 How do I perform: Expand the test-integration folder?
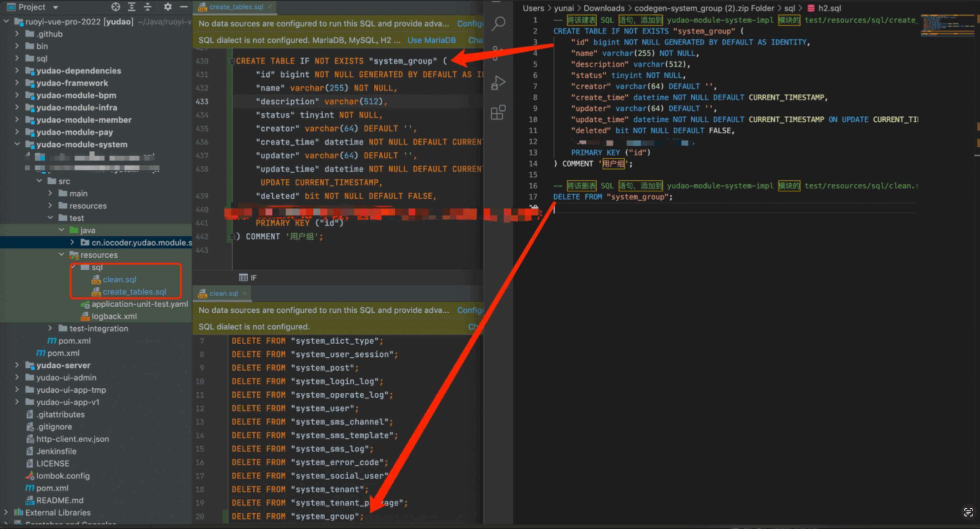[x=50, y=328]
